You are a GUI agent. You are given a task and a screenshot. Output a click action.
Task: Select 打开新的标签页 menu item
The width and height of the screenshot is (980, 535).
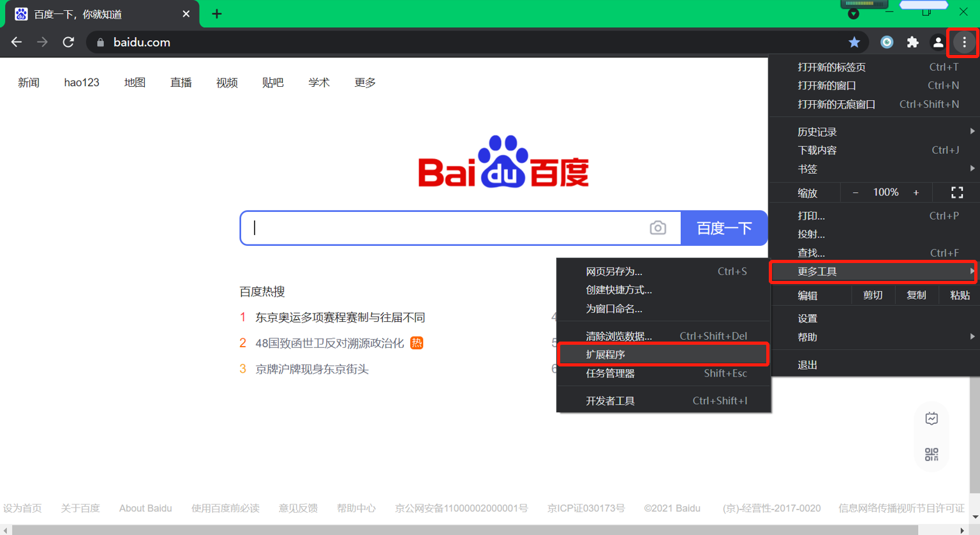(873, 67)
